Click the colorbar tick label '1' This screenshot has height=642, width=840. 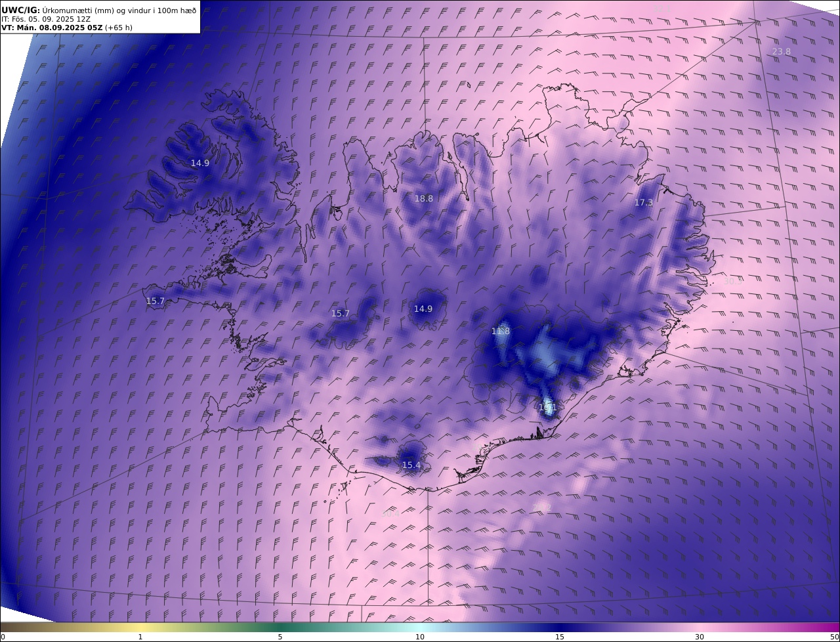(140, 637)
